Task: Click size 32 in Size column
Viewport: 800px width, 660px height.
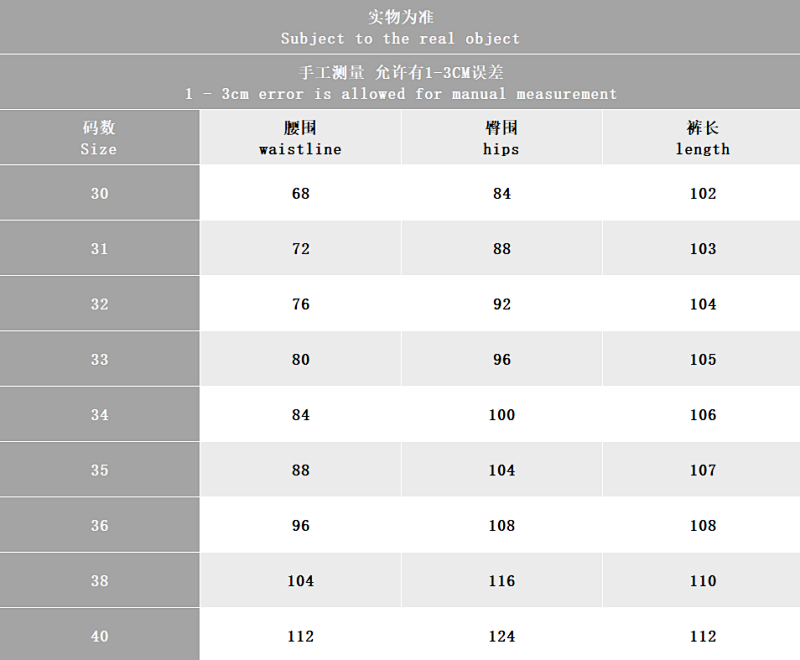Action: (x=99, y=304)
